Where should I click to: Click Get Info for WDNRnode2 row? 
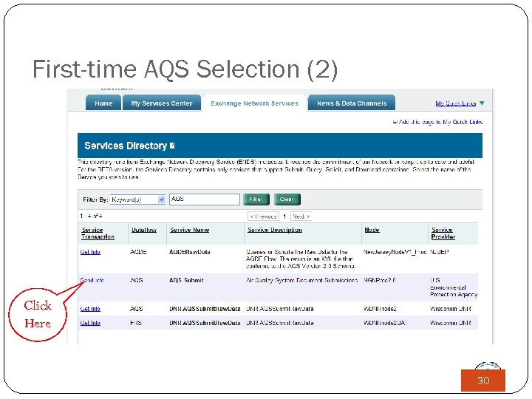(x=90, y=309)
